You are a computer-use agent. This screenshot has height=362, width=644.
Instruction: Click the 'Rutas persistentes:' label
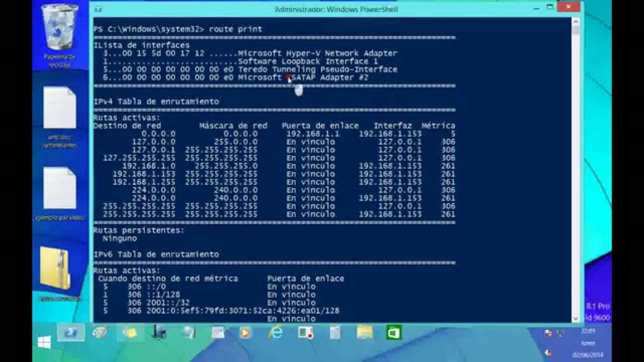tap(139, 230)
